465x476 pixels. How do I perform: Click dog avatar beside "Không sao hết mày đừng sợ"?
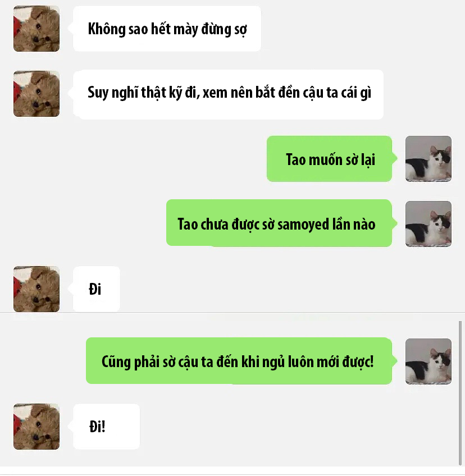coord(37,29)
